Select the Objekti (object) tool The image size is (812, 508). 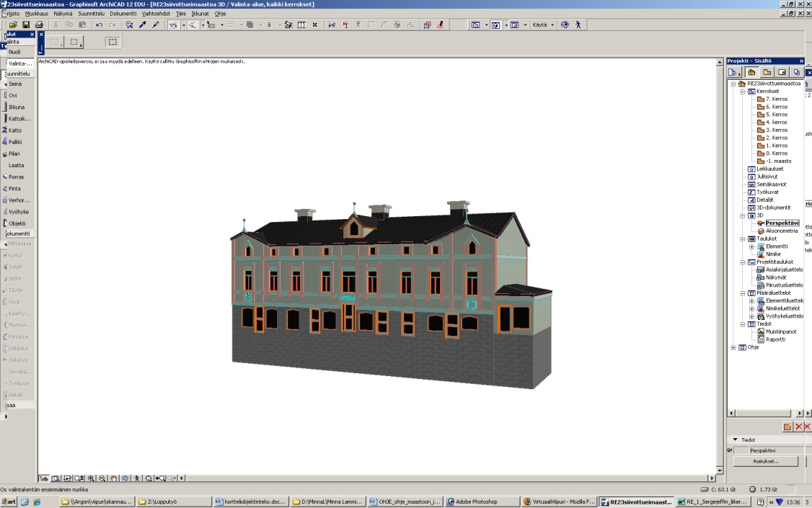(x=17, y=223)
